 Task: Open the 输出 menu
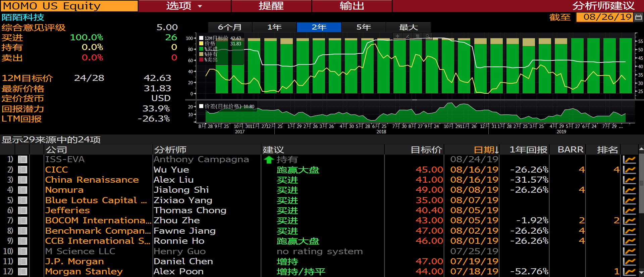pyautogui.click(x=352, y=6)
